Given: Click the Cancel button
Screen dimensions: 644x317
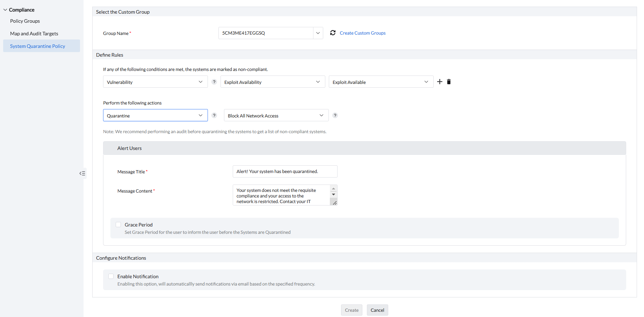Looking at the screenshot, I should [377, 310].
